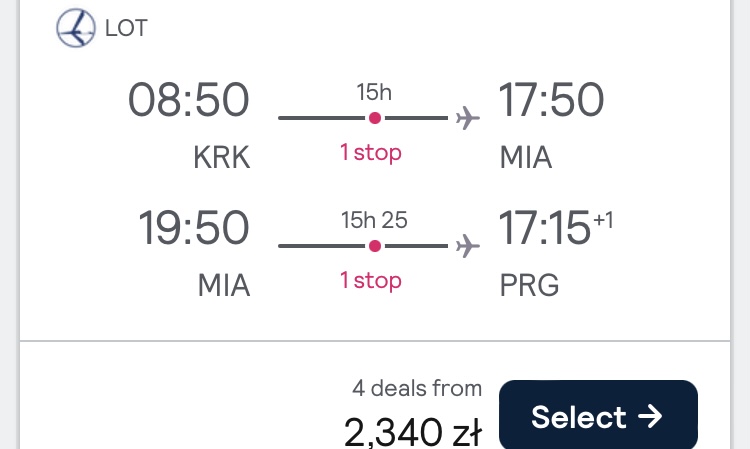This screenshot has height=449, width=750.
Task: Click the LOT airline name text
Action: click(126, 28)
